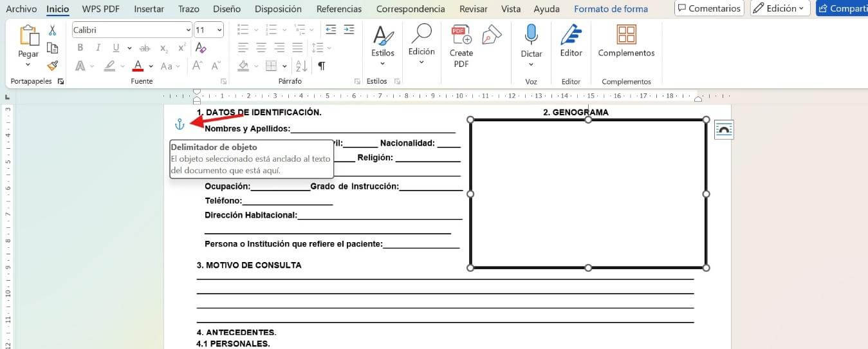Align text right
Screen dimensions: 868x349
point(279,48)
